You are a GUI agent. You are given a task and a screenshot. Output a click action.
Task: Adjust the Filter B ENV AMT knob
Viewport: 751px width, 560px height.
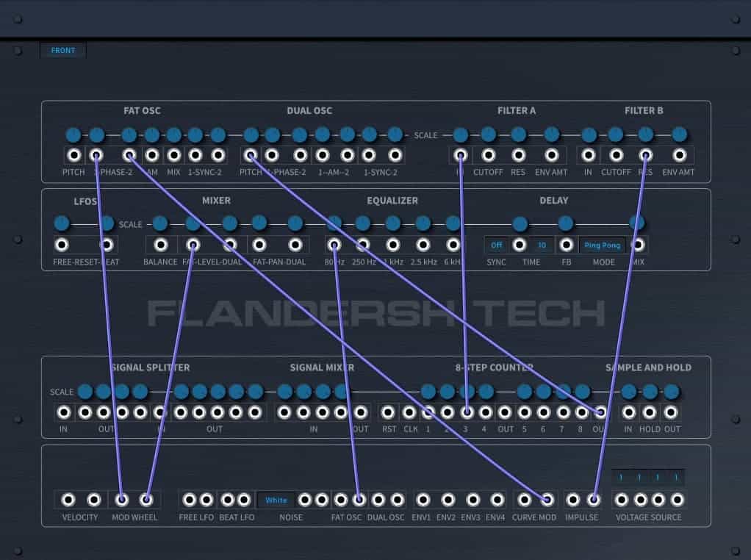pos(679,134)
